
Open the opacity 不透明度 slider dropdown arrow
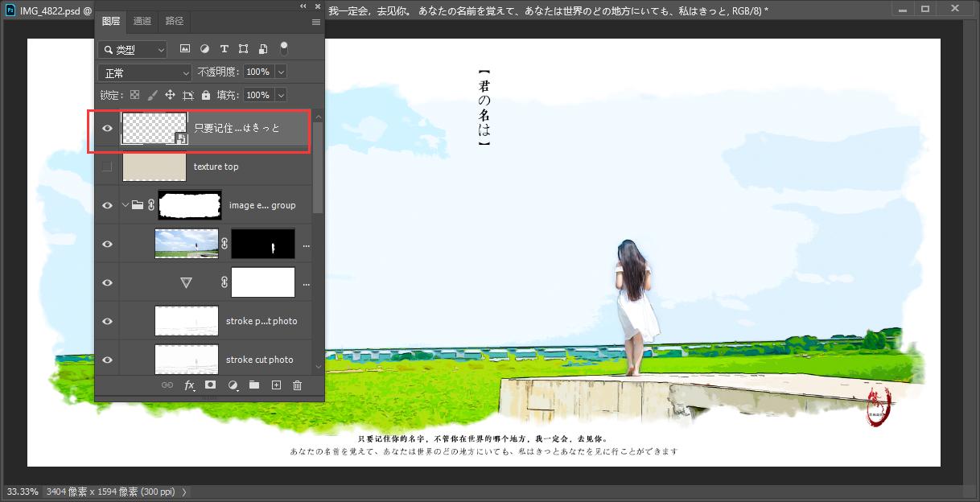pos(281,72)
